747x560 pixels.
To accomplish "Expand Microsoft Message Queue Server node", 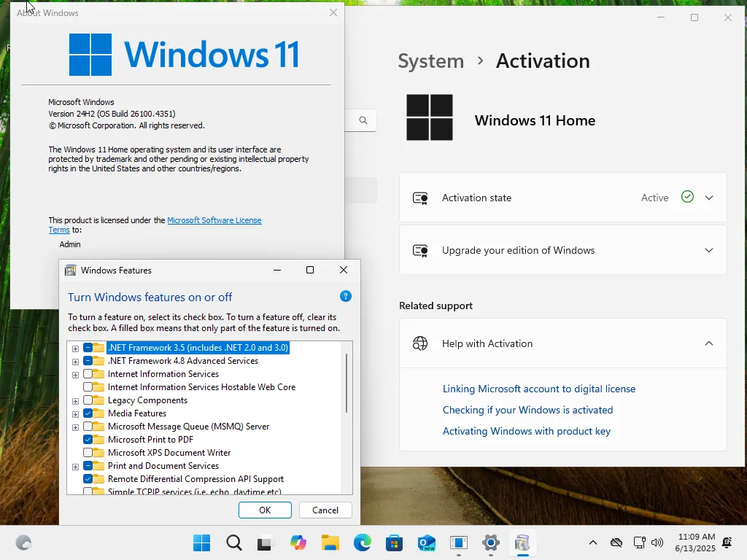I will [x=75, y=427].
